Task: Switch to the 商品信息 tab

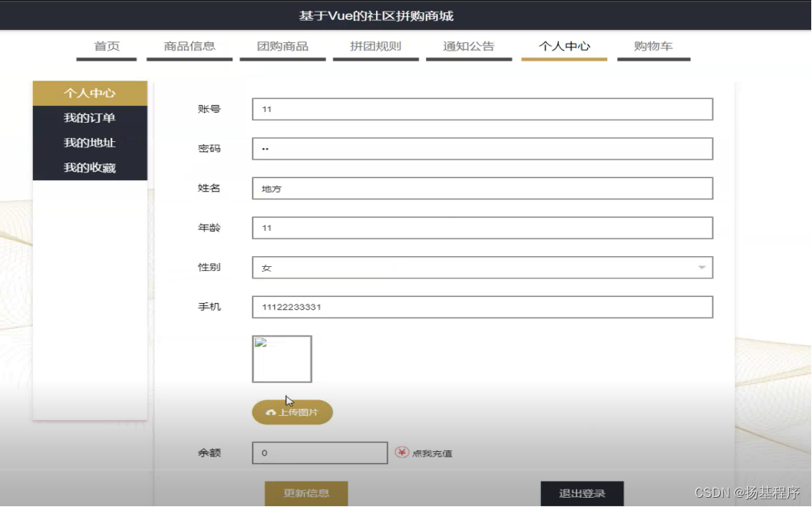Action: click(189, 45)
